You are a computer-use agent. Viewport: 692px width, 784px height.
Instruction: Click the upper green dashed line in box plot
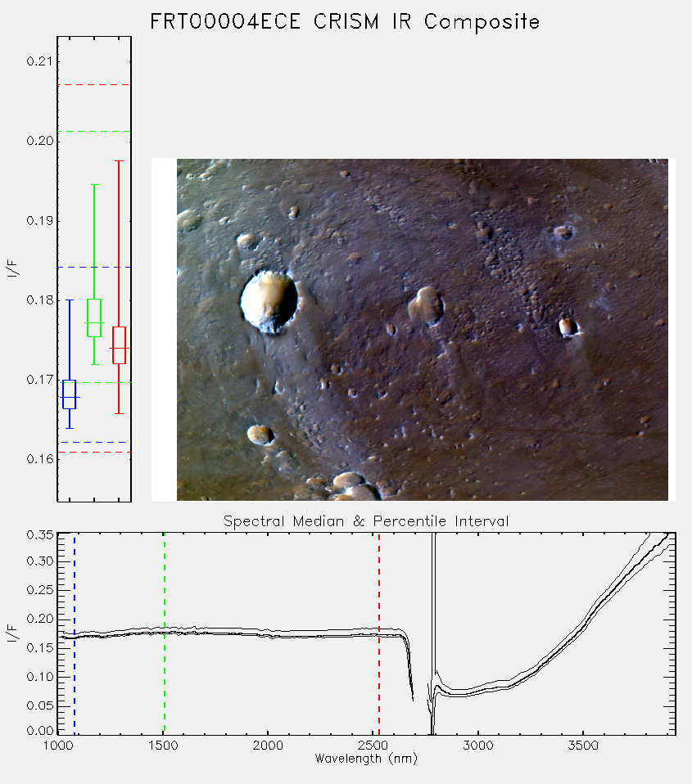coord(94,132)
